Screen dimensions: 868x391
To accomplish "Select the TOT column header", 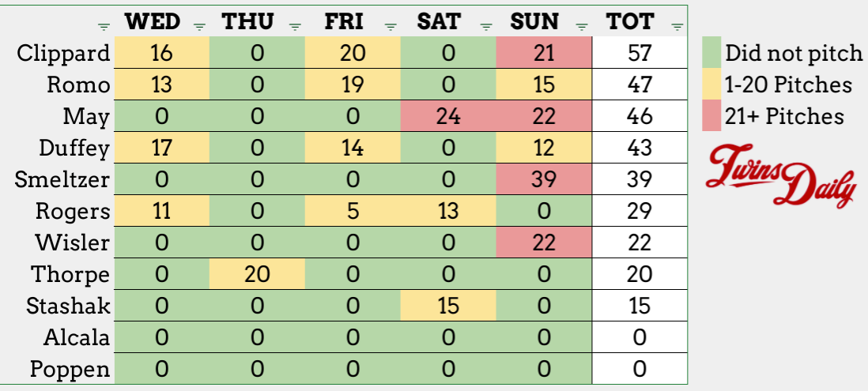I will pos(630,21).
